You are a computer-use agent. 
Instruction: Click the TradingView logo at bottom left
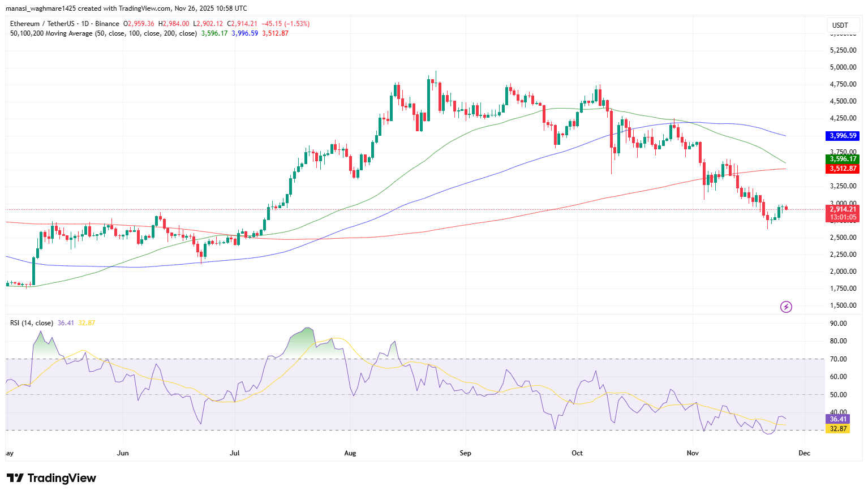click(x=52, y=478)
